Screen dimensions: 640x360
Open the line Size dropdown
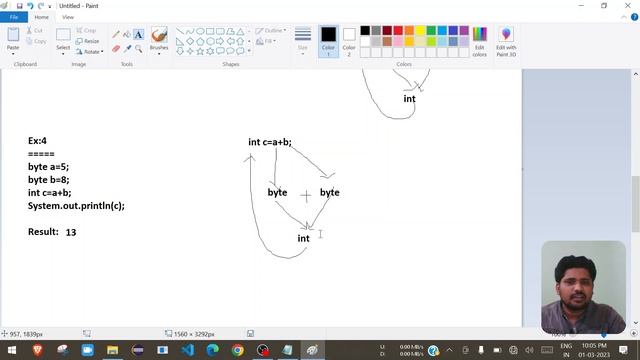point(302,41)
